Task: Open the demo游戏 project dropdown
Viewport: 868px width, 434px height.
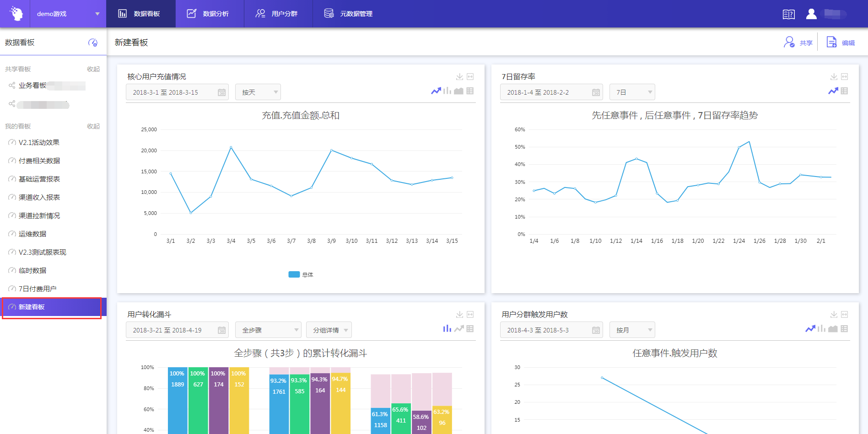Action: coord(68,14)
